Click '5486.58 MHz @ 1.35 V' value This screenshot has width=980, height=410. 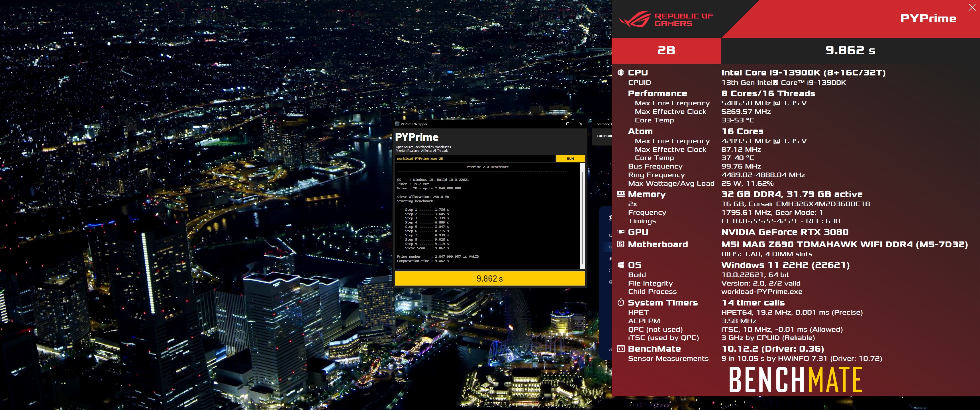(x=763, y=103)
